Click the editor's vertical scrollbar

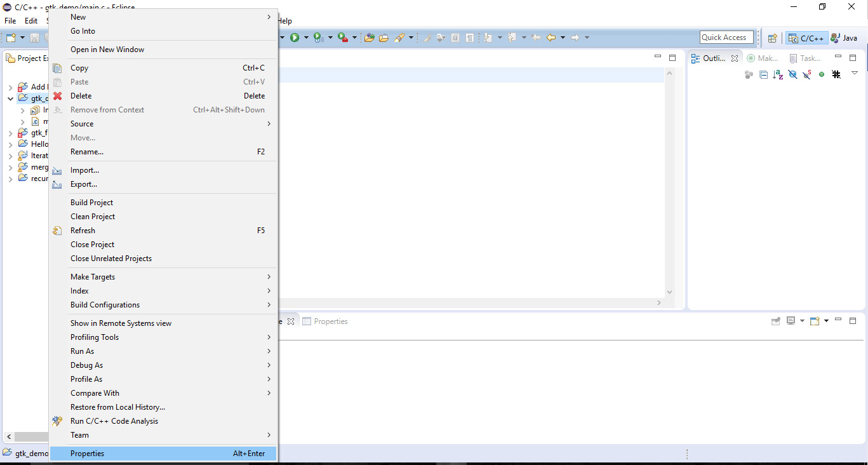(x=669, y=184)
